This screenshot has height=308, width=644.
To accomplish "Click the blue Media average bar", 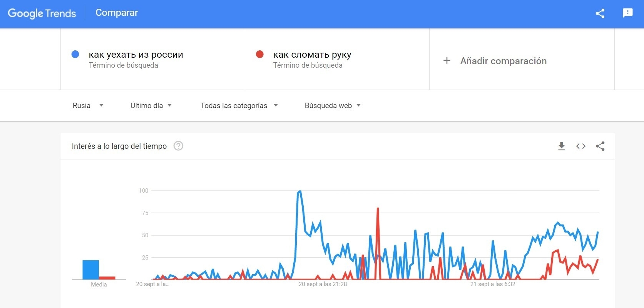I will [x=90, y=270].
